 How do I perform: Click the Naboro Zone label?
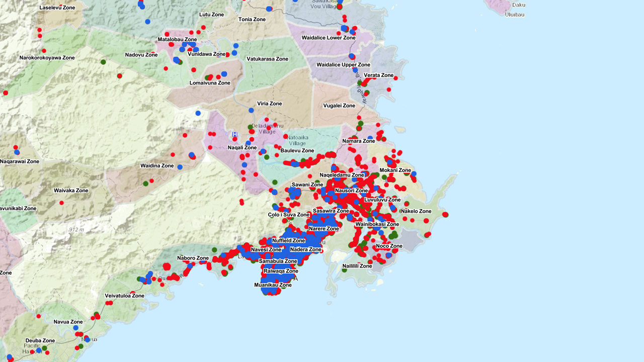pyautogui.click(x=193, y=258)
